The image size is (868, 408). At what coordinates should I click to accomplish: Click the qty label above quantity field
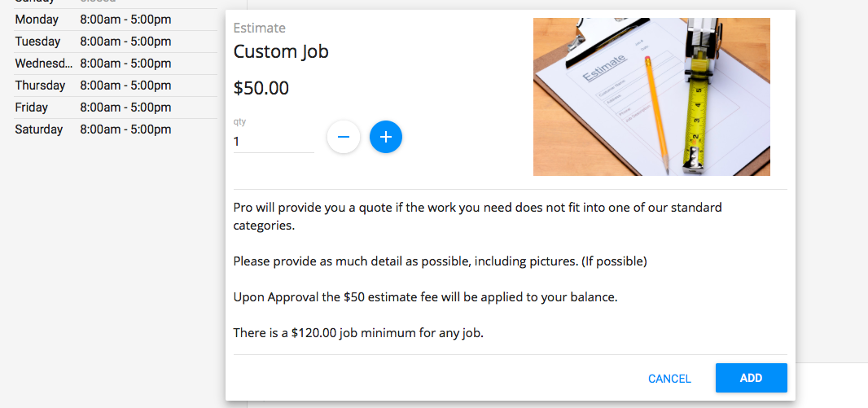239,122
